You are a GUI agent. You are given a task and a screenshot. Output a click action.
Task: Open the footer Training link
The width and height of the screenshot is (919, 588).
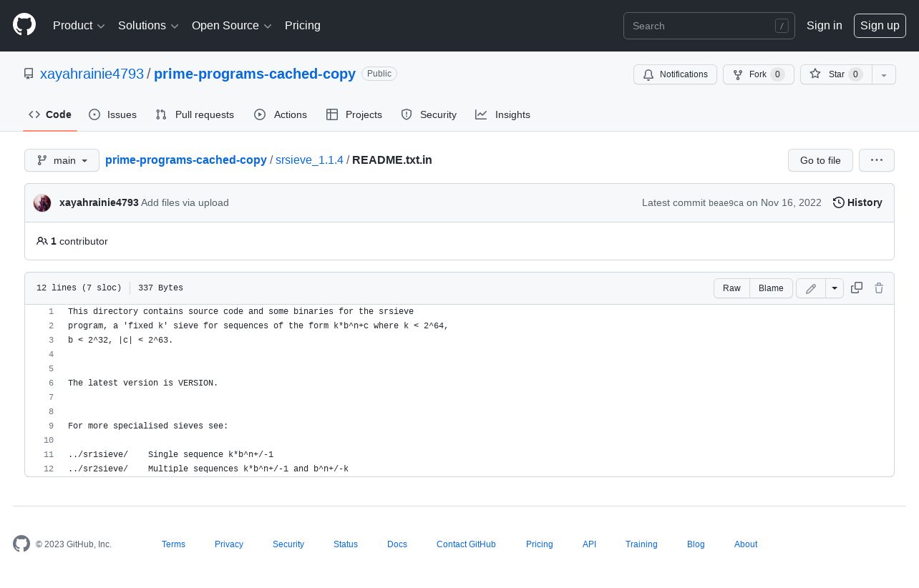641,544
